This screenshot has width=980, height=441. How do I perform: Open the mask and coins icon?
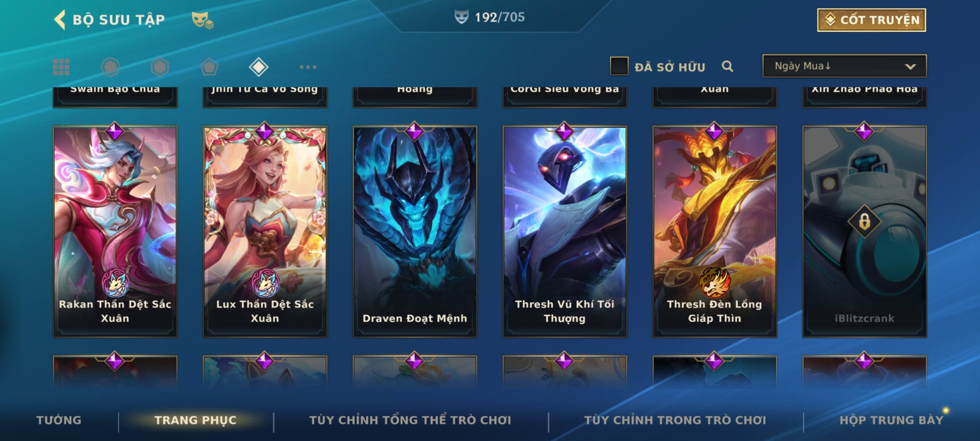[203, 20]
